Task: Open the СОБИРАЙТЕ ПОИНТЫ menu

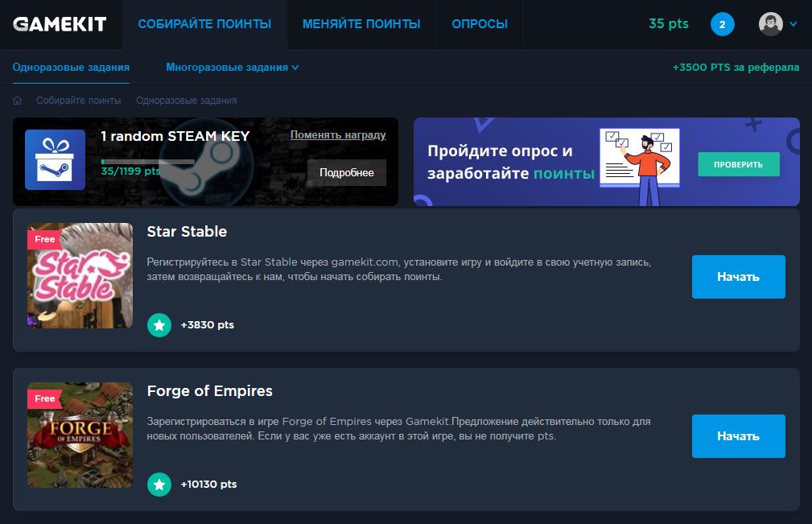Action: pyautogui.click(x=204, y=24)
